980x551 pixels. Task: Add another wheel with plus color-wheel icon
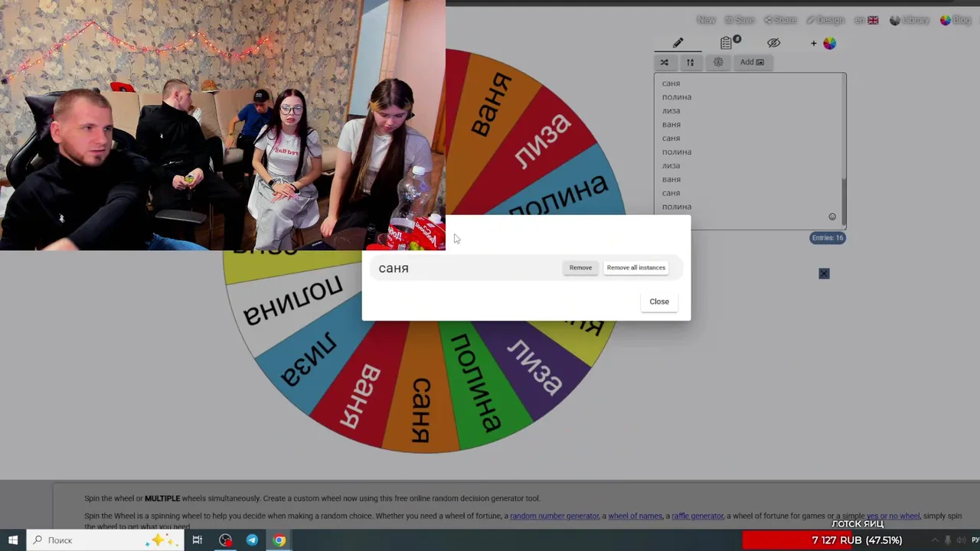[824, 44]
